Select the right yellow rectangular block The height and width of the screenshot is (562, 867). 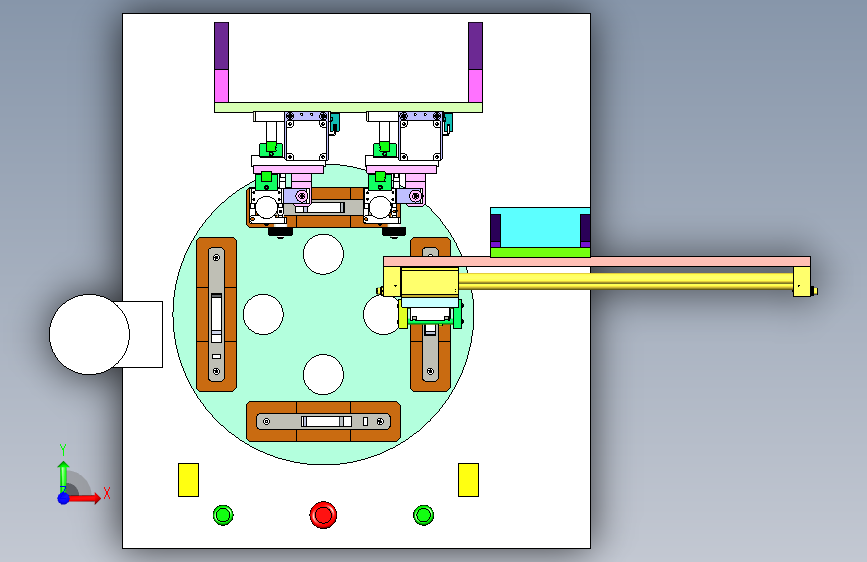(468, 480)
